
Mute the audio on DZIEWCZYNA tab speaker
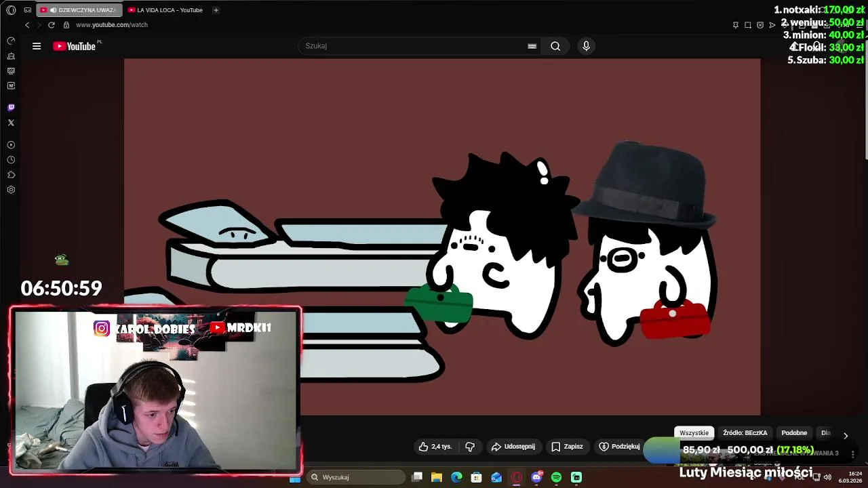[x=53, y=10]
